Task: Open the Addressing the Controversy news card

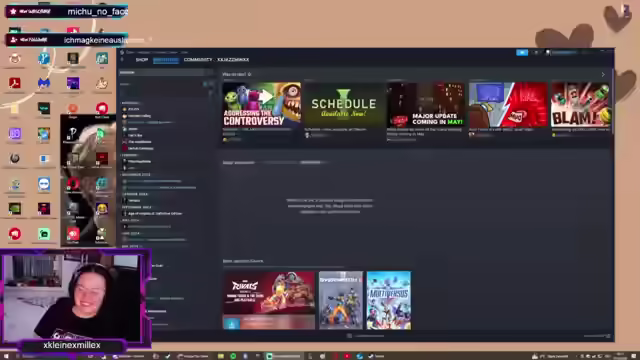Action: click(x=261, y=104)
